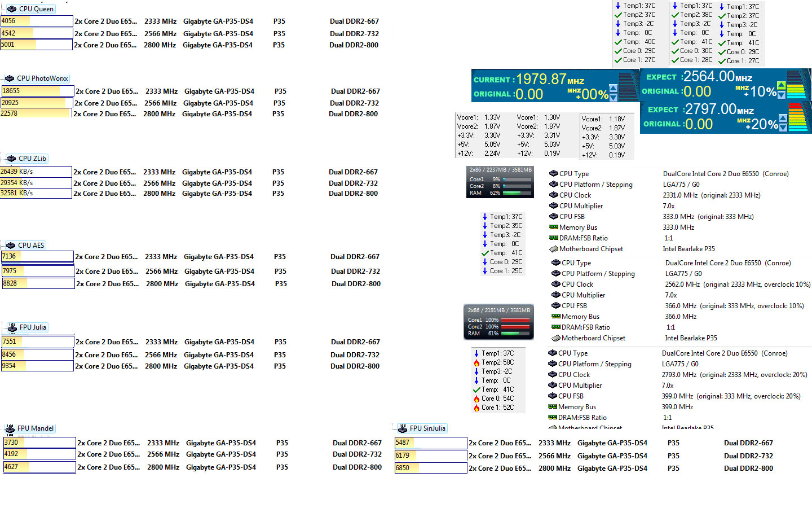
Task: Click the FPU Julia 7551 result bar
Action: pyautogui.click(x=38, y=341)
